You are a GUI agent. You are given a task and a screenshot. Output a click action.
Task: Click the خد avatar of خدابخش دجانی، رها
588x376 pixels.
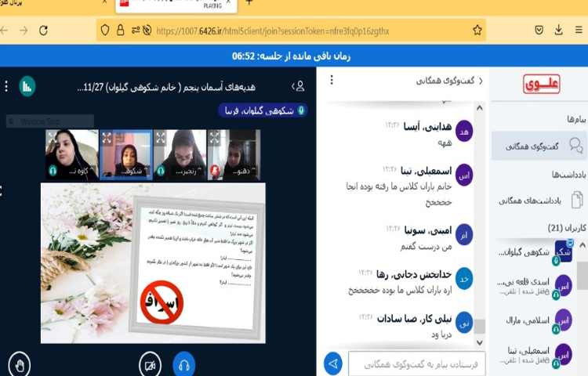(464, 279)
